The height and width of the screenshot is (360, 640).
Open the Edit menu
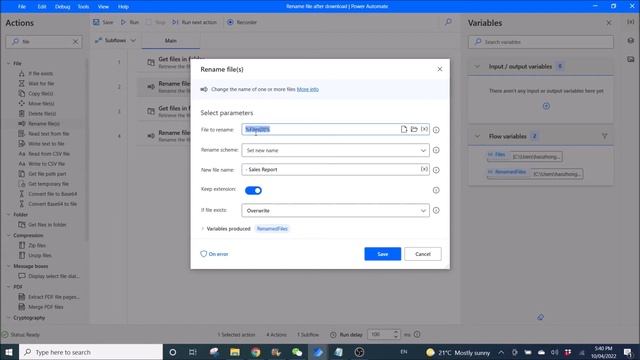pos(42,7)
